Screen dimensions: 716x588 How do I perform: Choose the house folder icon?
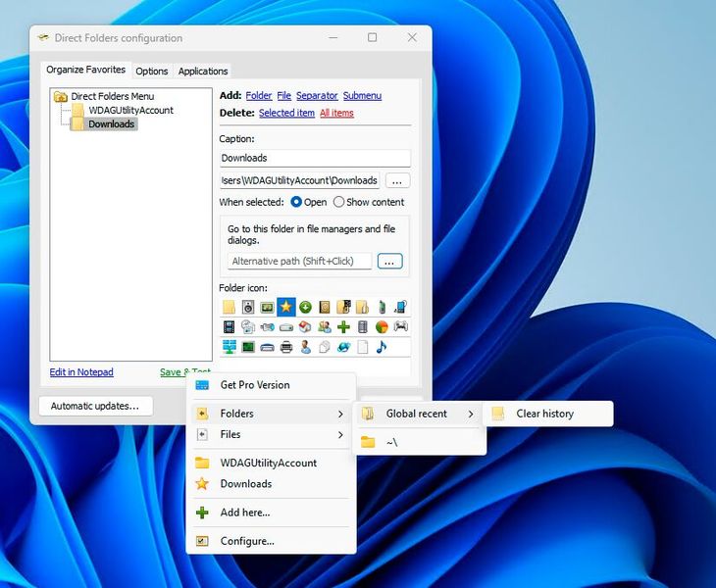(305, 326)
